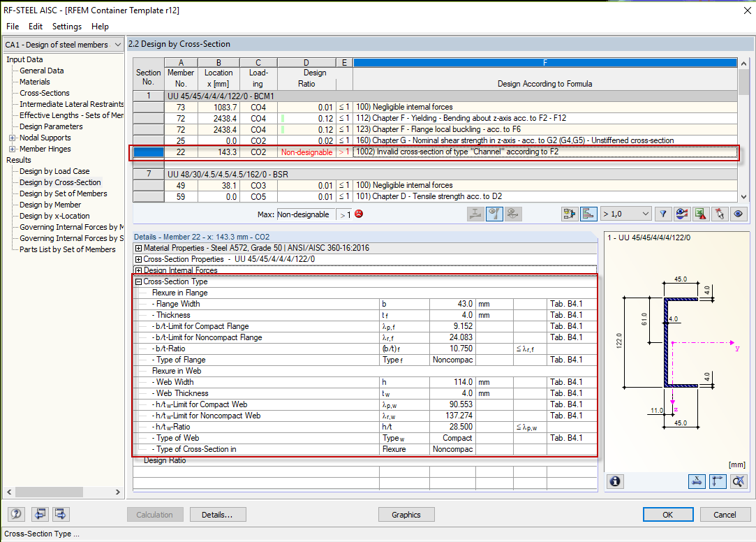The image size is (756, 542).
Task: Select Design by Member tree item
Action: [50, 205]
